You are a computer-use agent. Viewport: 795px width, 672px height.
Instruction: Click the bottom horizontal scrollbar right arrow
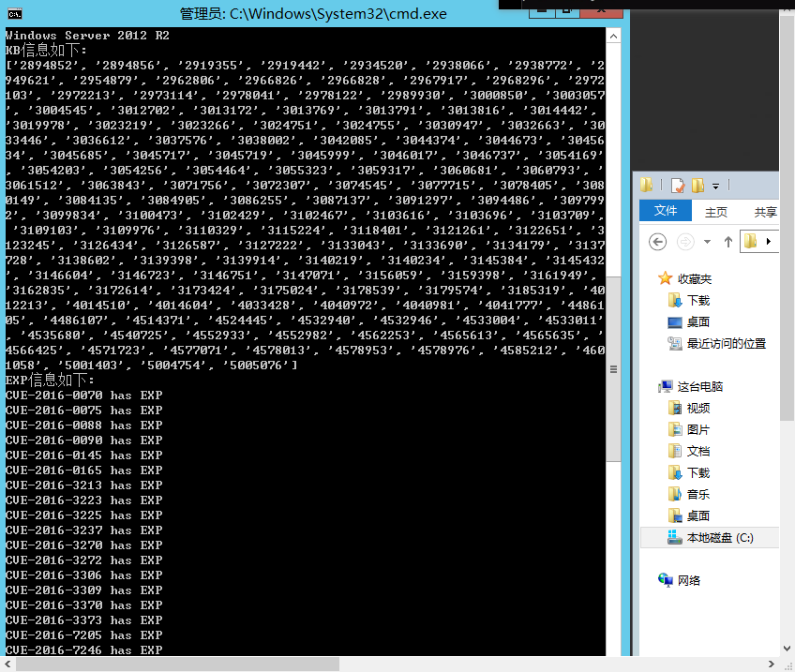[x=772, y=664]
